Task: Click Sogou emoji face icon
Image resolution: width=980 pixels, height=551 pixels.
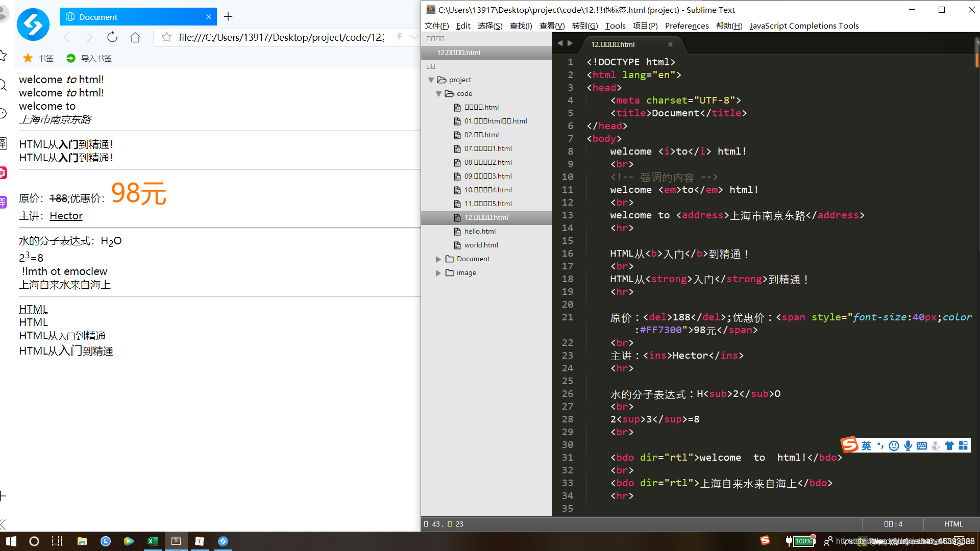Action: pyautogui.click(x=894, y=446)
